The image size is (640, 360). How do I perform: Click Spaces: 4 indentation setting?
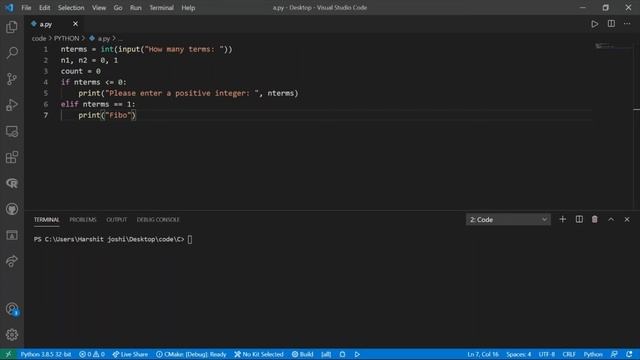point(519,354)
